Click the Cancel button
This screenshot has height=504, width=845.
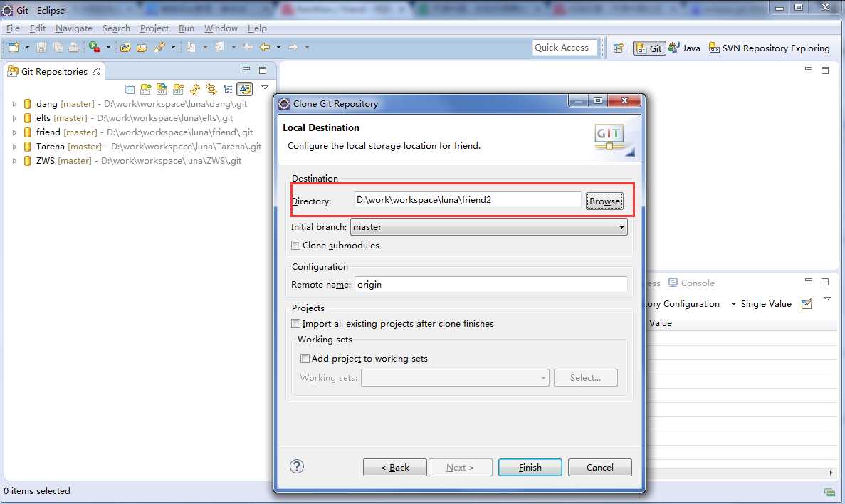point(600,468)
